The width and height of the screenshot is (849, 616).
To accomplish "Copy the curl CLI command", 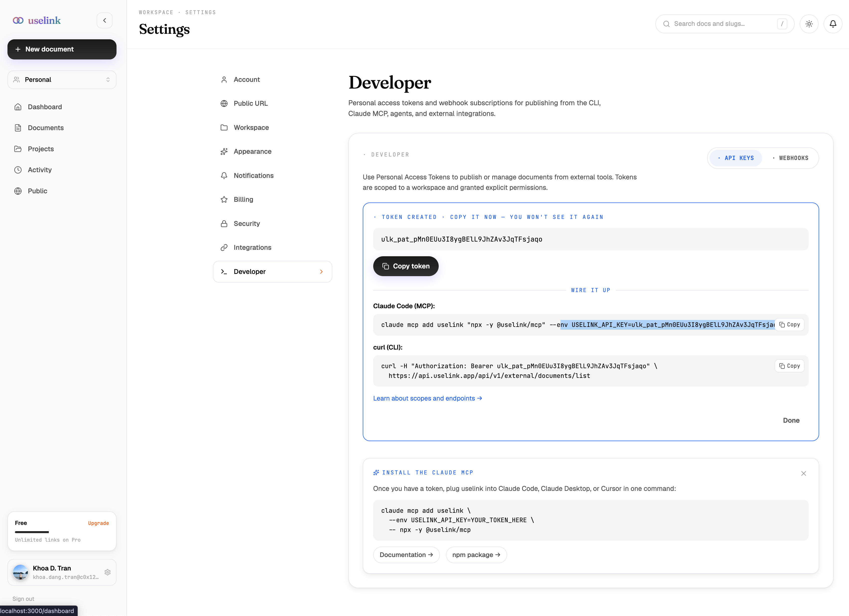I will pos(789,366).
